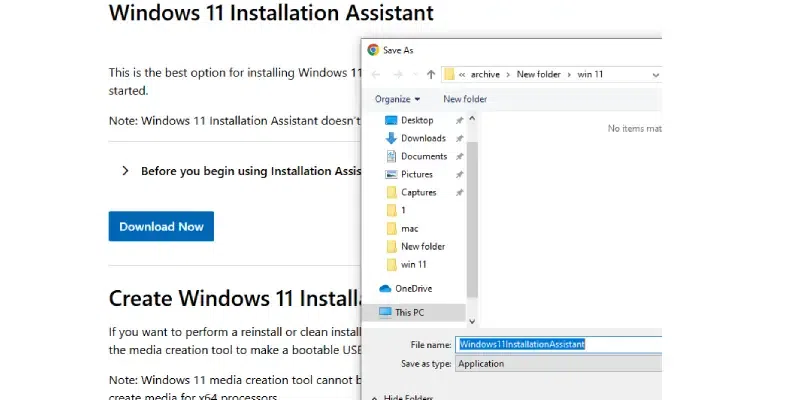This screenshot has width=800, height=400.
Task: Open the Organize menu
Action: coord(397,99)
